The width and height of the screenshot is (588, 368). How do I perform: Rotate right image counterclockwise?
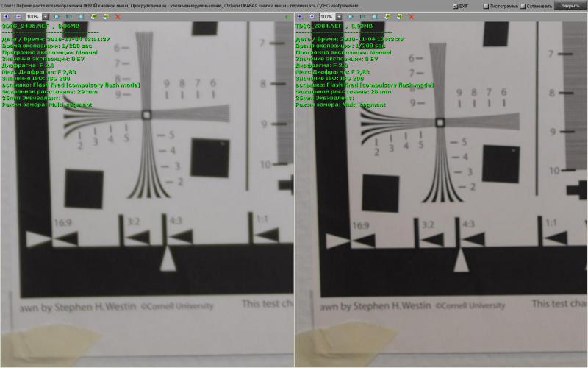point(387,16)
